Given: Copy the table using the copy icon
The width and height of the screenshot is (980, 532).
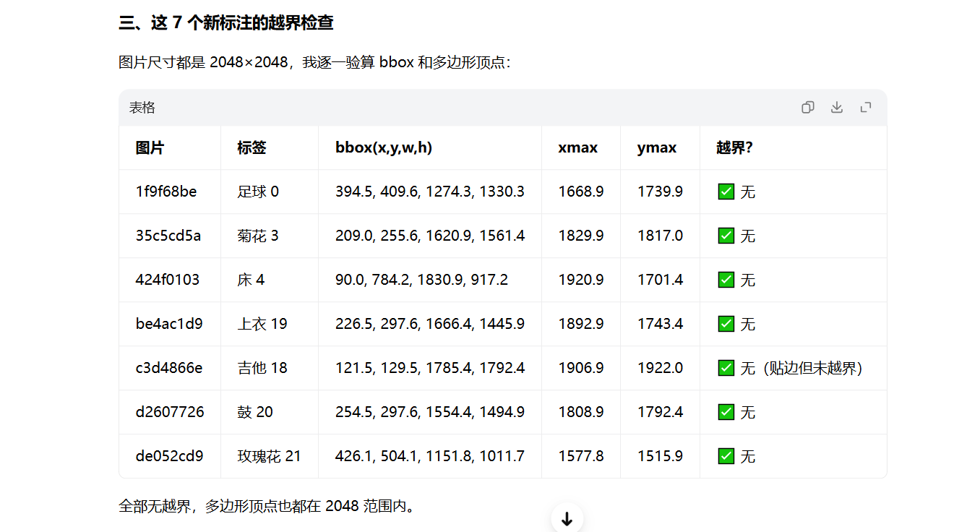Looking at the screenshot, I should point(808,107).
